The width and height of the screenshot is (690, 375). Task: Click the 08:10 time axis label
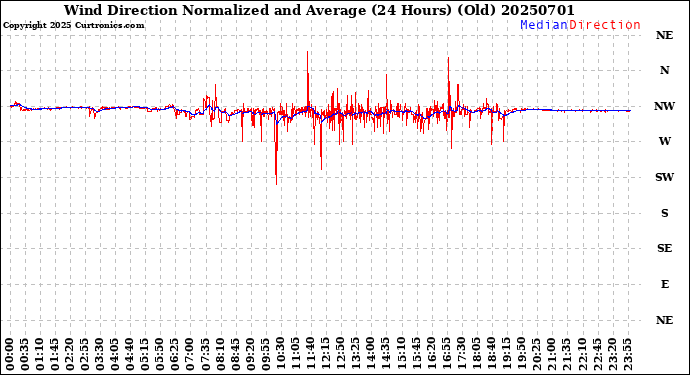point(220,355)
